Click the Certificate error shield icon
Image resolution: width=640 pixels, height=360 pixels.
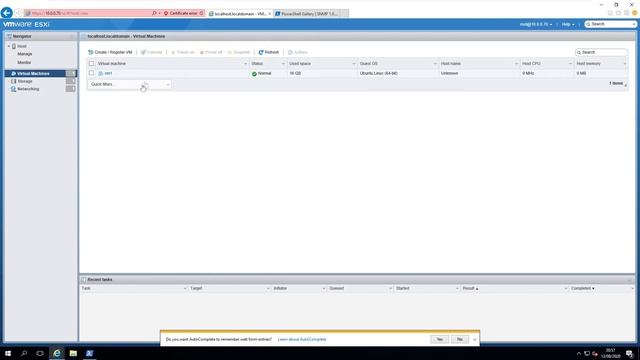pyautogui.click(x=166, y=13)
